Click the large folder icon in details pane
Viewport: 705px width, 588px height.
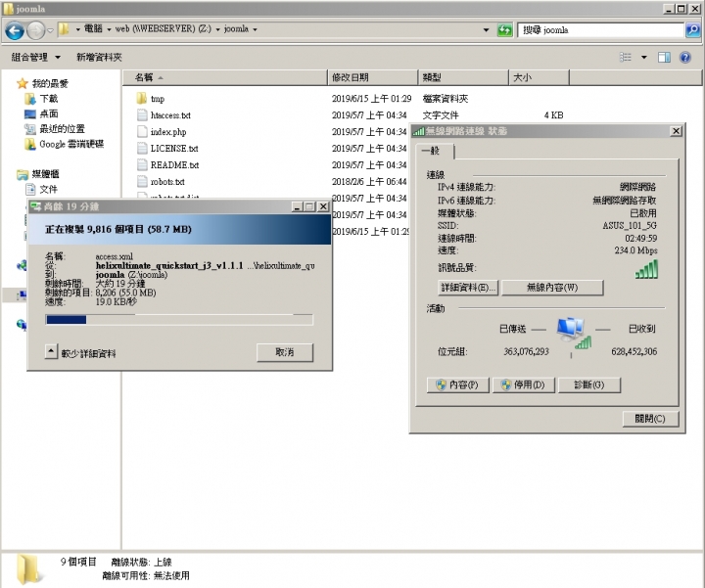pos(28,569)
